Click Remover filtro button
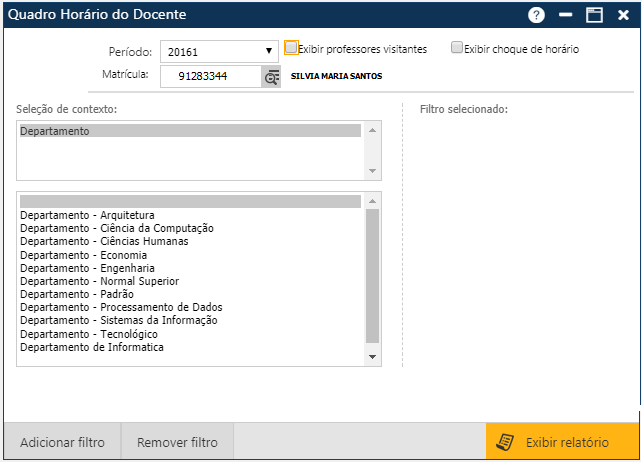The height and width of the screenshot is (463, 642). point(177,442)
